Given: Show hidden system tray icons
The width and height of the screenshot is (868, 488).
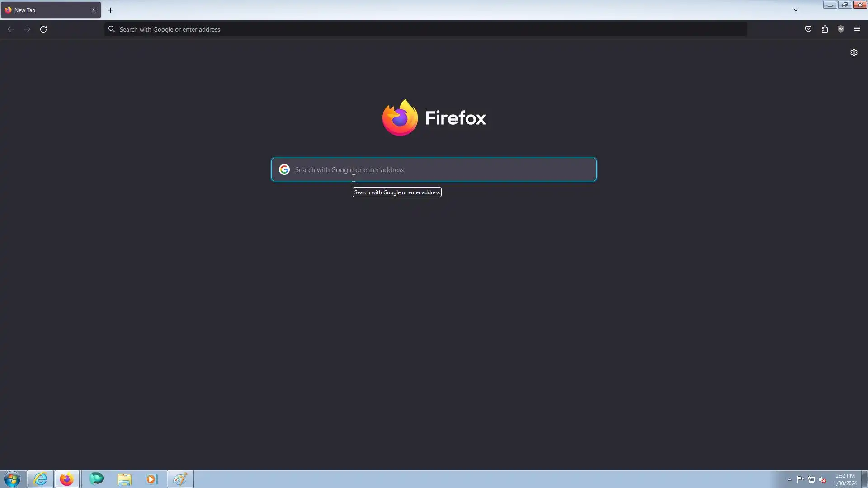Looking at the screenshot, I should click(789, 479).
